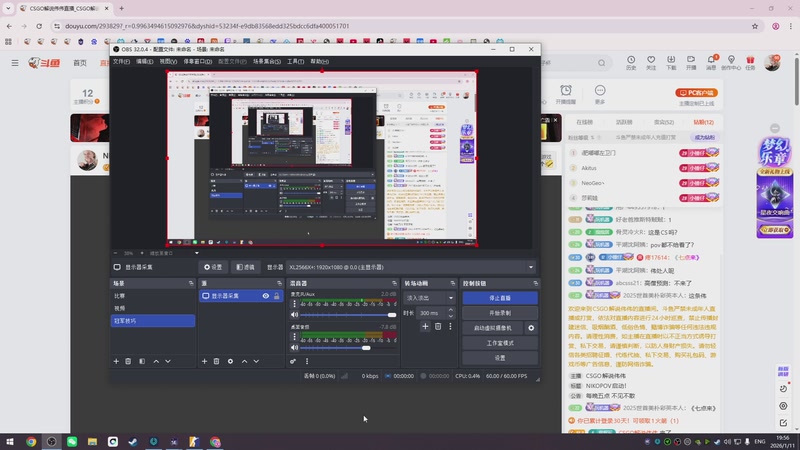Open OBS View menu
This screenshot has width=800, height=450.
coord(168,61)
